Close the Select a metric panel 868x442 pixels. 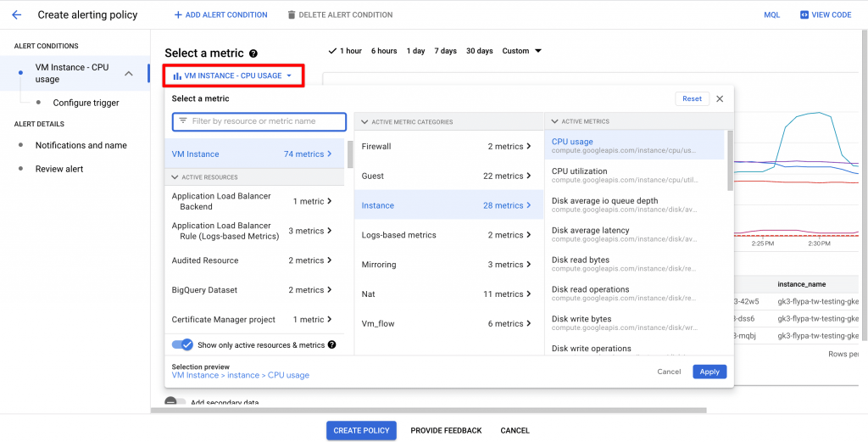click(720, 98)
